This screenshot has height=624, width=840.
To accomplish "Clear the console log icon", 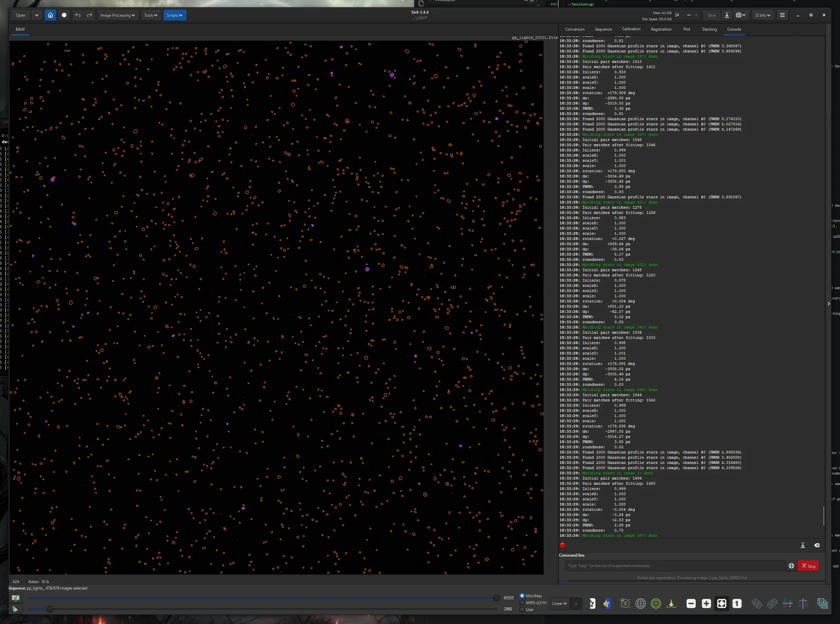I will pos(817,545).
